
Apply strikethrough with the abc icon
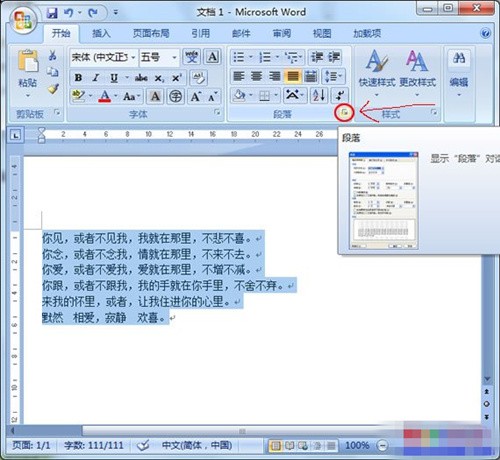[x=141, y=78]
